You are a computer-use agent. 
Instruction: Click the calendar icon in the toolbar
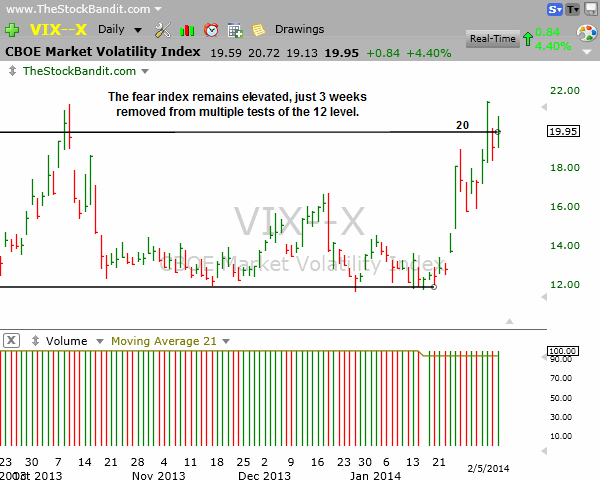(235, 30)
